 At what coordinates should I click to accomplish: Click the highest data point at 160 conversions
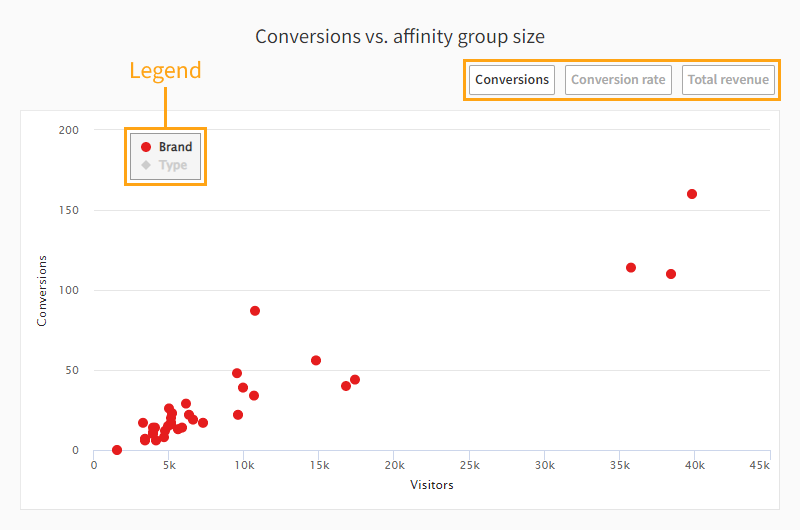[x=692, y=194]
